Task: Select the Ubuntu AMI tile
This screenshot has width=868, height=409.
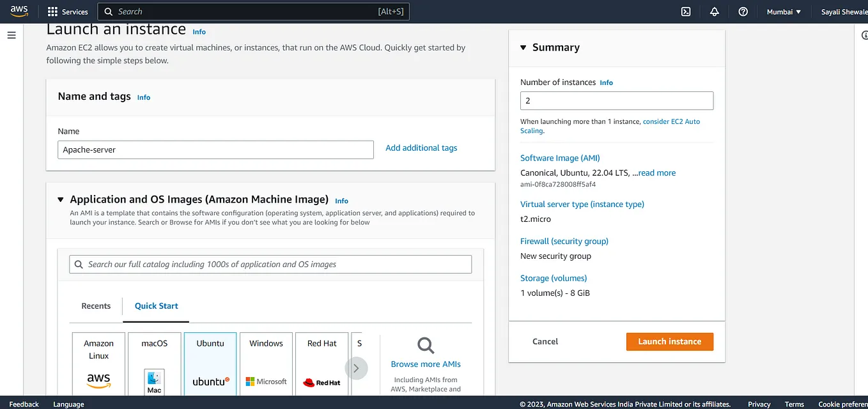Action: coord(210,363)
